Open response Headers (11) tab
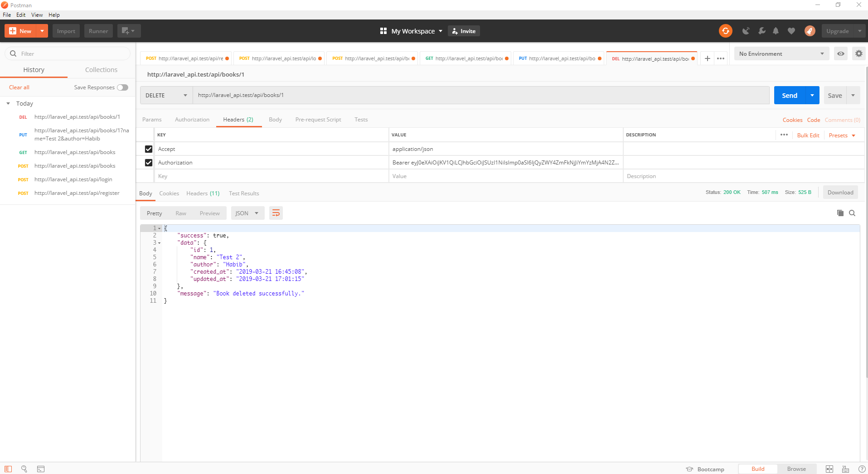Viewport: 868px width, 474px height. [x=203, y=193]
